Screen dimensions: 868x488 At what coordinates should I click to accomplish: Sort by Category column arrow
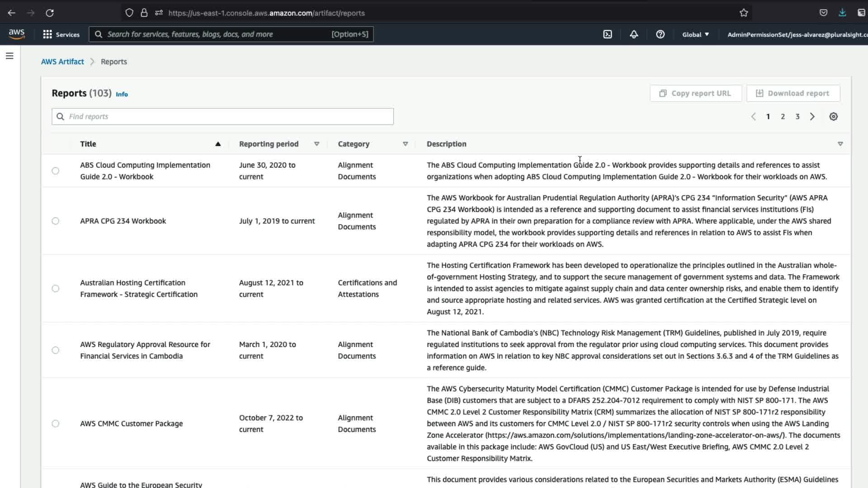[x=405, y=144]
